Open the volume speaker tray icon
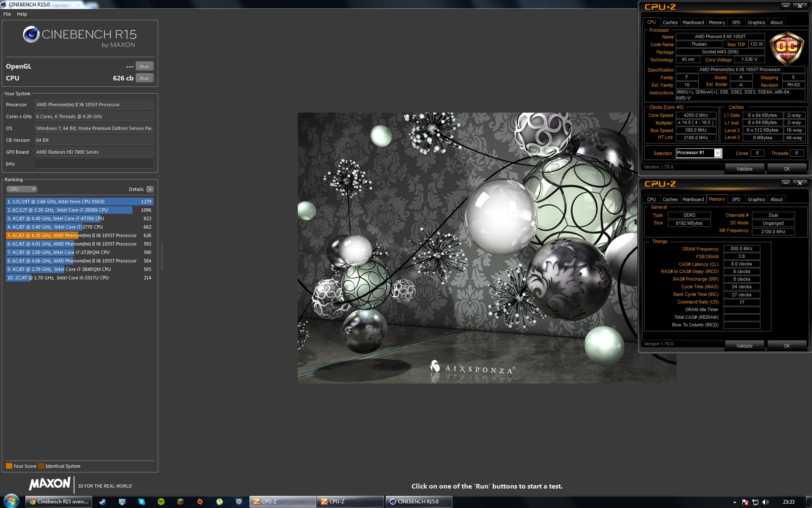This screenshot has width=812, height=508. [x=765, y=502]
